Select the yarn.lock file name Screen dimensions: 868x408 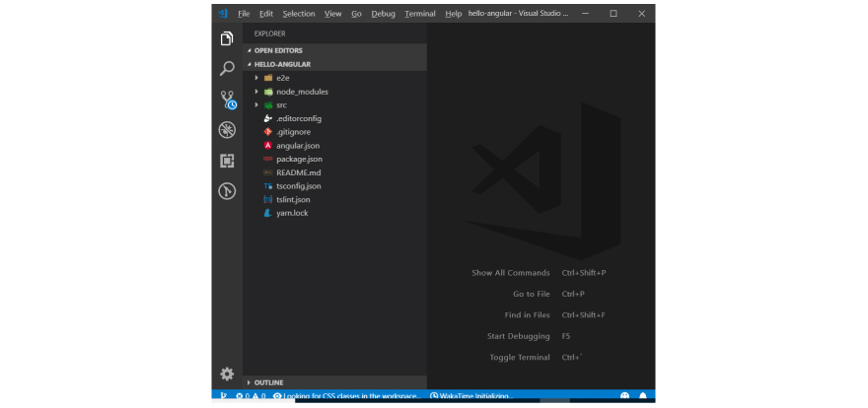[292, 213]
